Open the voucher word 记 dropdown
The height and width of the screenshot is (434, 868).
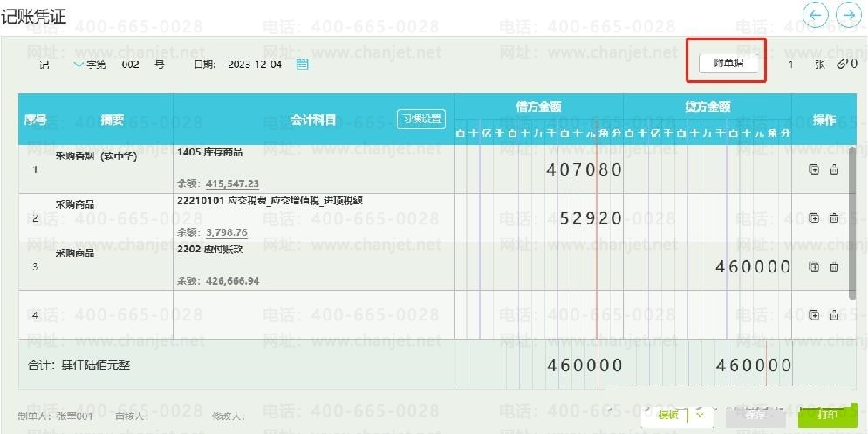tap(78, 65)
